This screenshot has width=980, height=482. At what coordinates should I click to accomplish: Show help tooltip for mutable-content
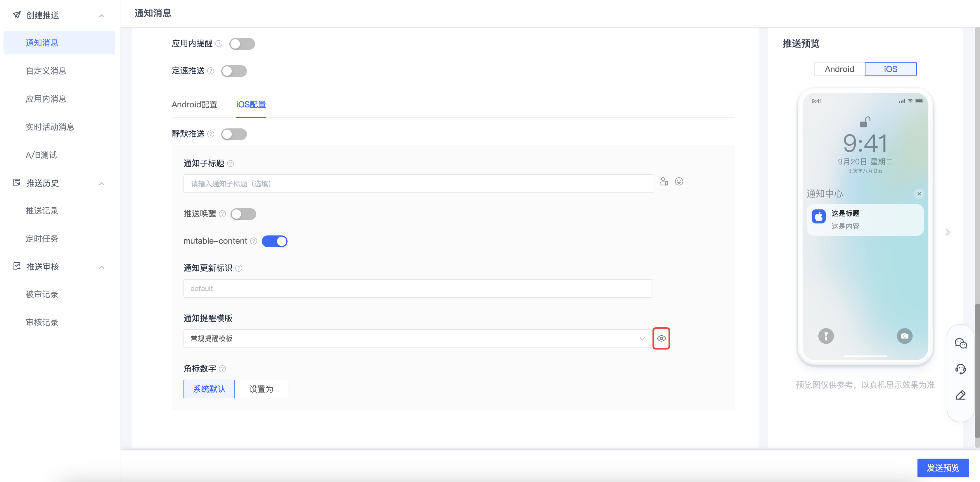tap(254, 241)
